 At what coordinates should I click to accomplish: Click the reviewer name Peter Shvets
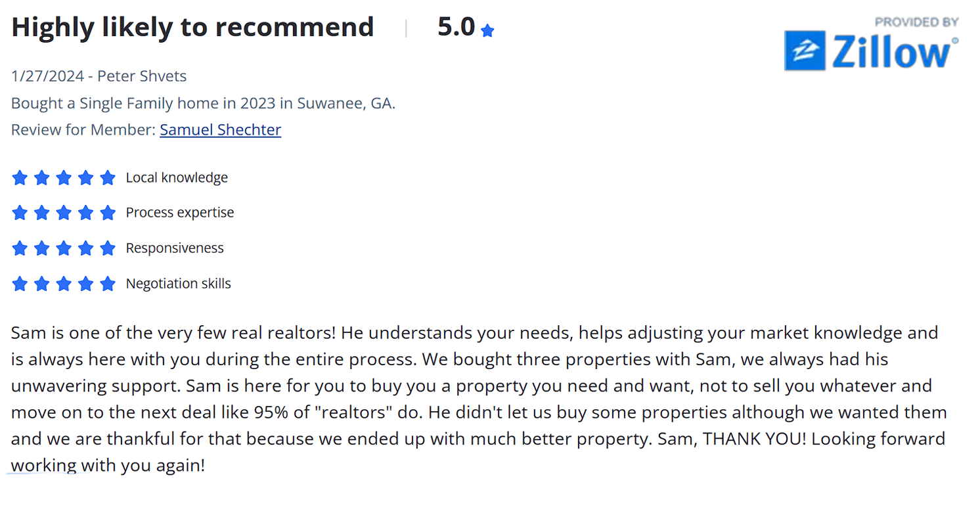click(x=142, y=76)
